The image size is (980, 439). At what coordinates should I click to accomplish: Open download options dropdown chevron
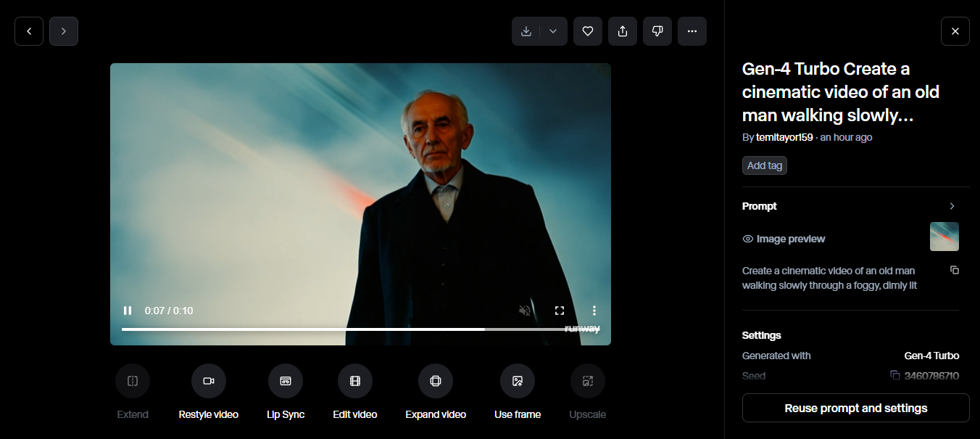[x=553, y=31]
